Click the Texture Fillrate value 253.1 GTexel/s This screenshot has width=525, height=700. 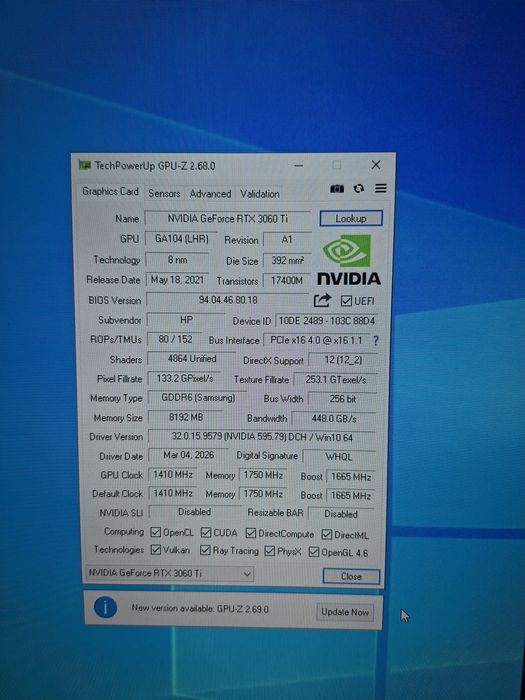336,380
